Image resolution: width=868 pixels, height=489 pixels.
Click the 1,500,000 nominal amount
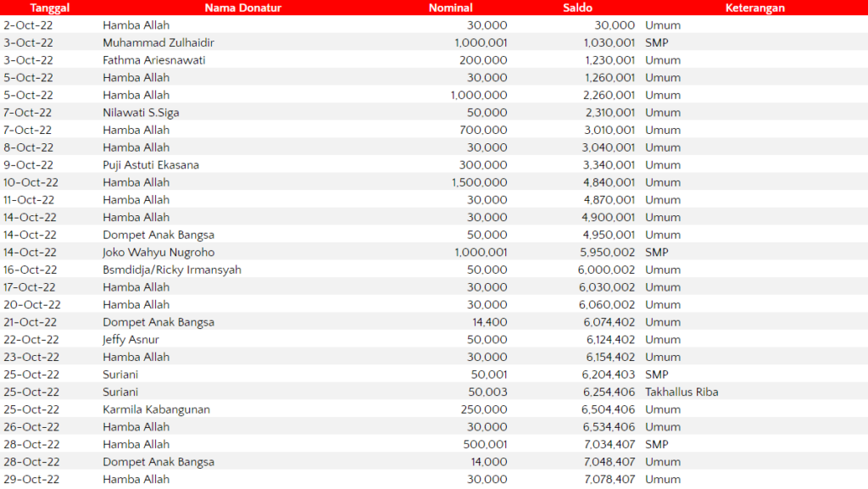click(x=481, y=182)
